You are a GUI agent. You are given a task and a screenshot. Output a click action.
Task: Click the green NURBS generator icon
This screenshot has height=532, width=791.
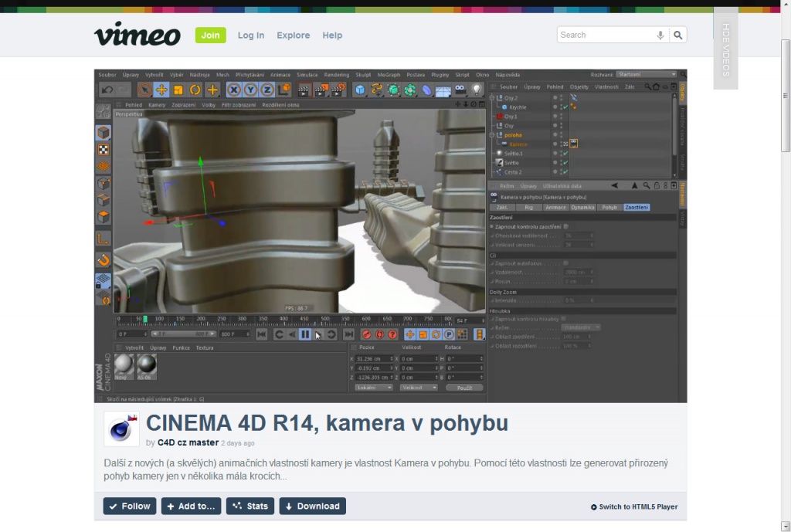(393, 90)
